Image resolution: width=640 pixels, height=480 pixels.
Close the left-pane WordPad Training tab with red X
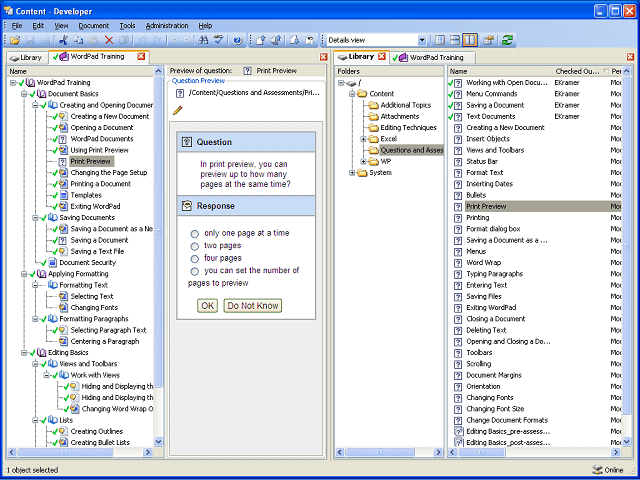point(141,56)
